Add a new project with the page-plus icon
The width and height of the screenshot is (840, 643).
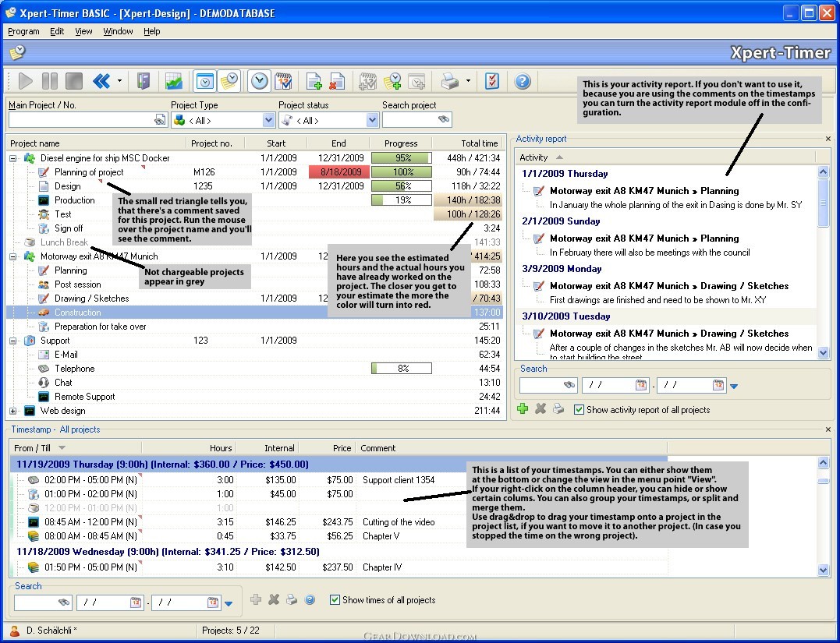pos(314,81)
